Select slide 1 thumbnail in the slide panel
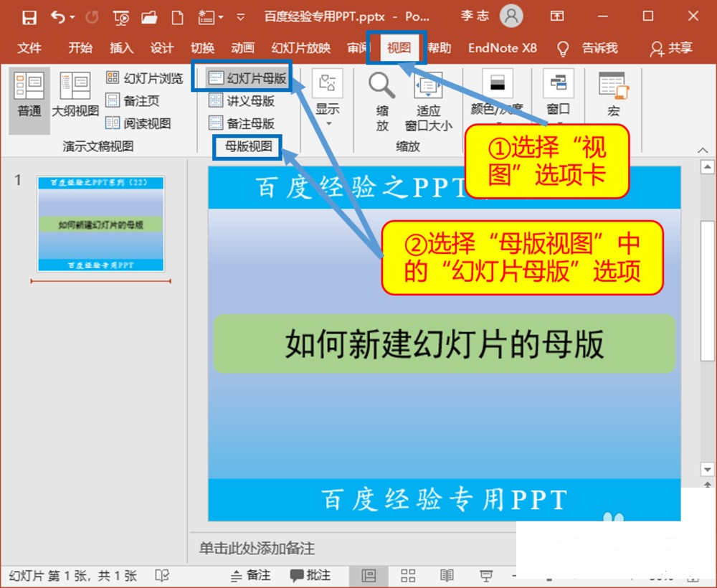Screen dimensions: 717x588 (x=100, y=224)
